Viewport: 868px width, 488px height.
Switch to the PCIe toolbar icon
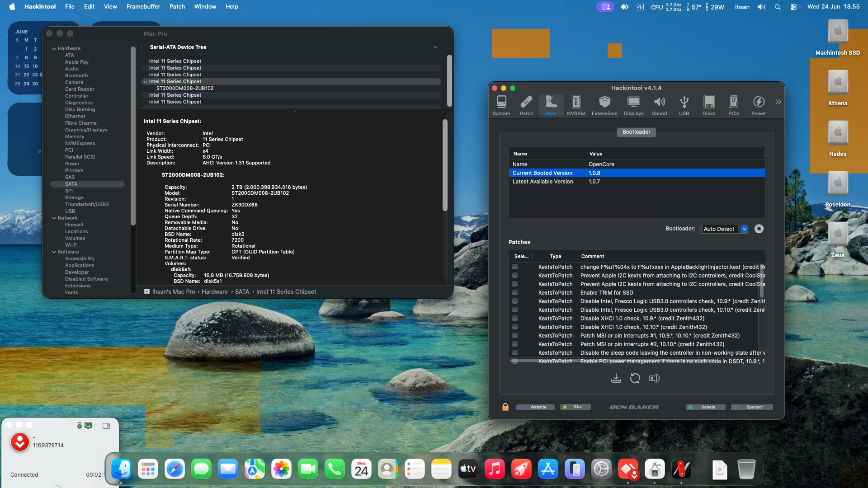734,106
